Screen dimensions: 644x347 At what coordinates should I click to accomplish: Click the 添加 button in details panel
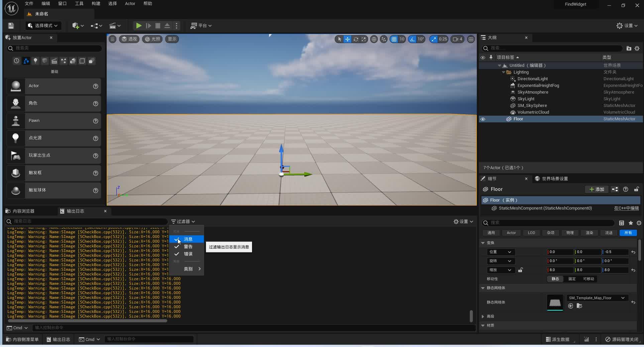[597, 190]
